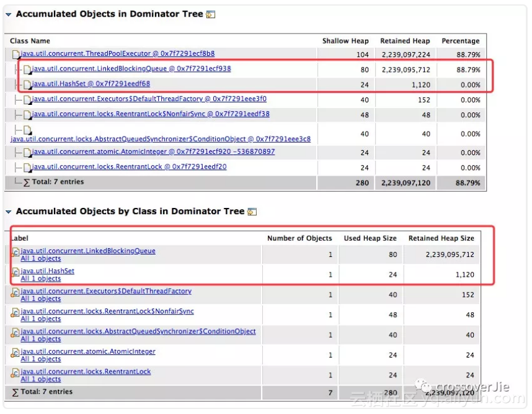Select 88.79% in LinkedBlockingQueue tree row
The height and width of the screenshot is (414, 532).
[x=468, y=70]
